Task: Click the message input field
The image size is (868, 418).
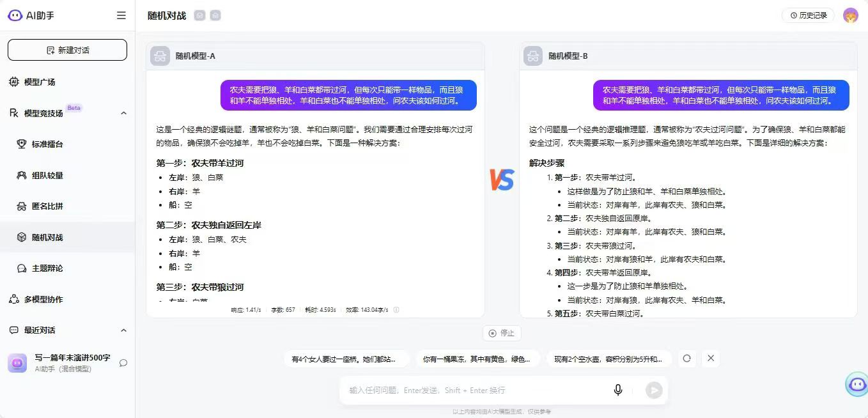Action: (x=473, y=389)
